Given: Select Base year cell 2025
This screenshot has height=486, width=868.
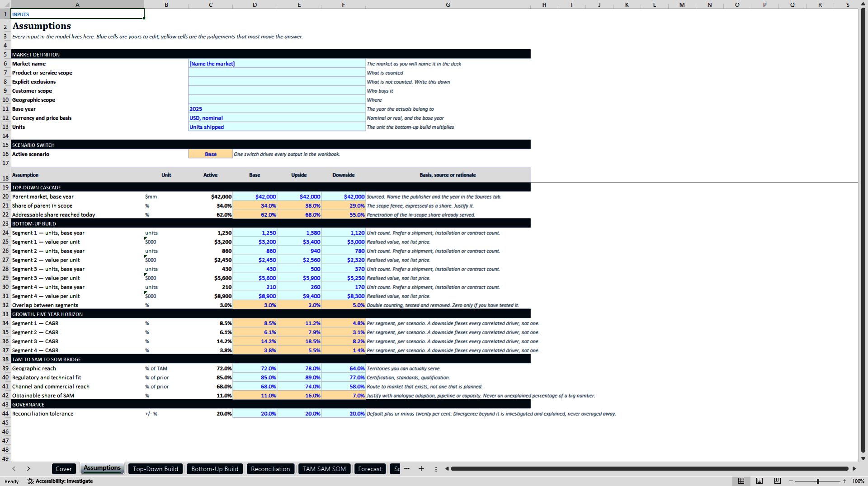Looking at the screenshot, I should pos(277,109).
